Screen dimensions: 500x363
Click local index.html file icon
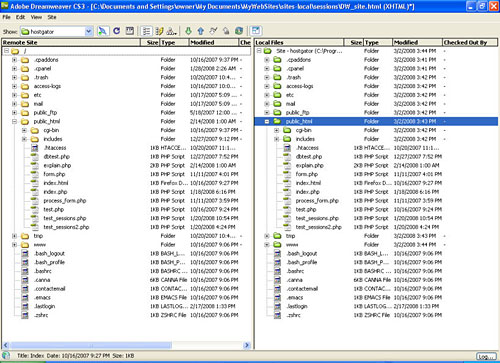(287, 183)
